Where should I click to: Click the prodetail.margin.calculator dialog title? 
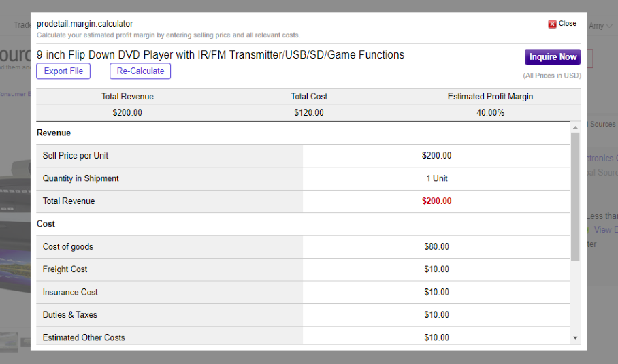tap(85, 24)
